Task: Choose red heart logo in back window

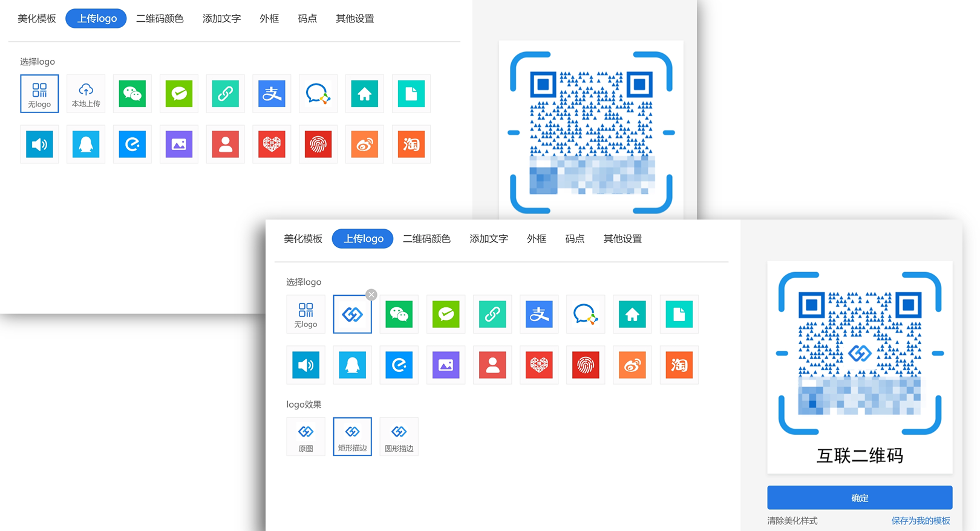Action: pyautogui.click(x=272, y=145)
